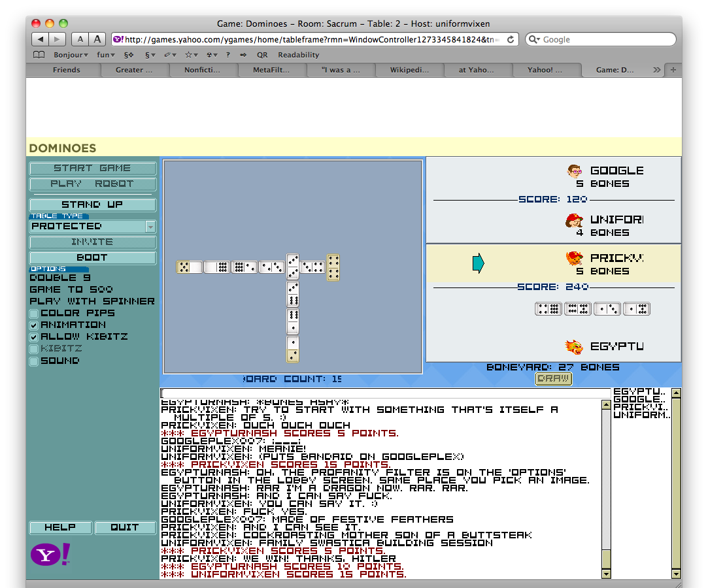Click the purple Yahoo! logo
Image resolution: width=708 pixels, height=588 pixels.
[50, 555]
